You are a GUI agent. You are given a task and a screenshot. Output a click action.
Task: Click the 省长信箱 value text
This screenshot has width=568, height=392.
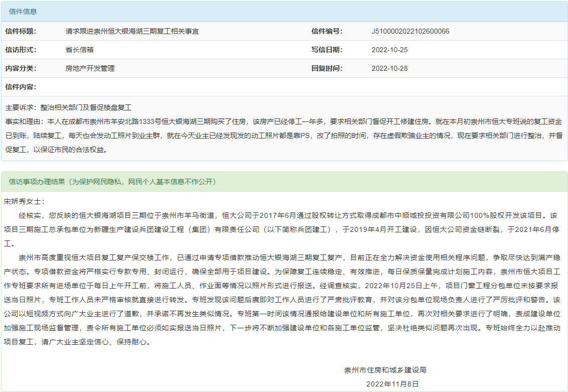click(79, 50)
